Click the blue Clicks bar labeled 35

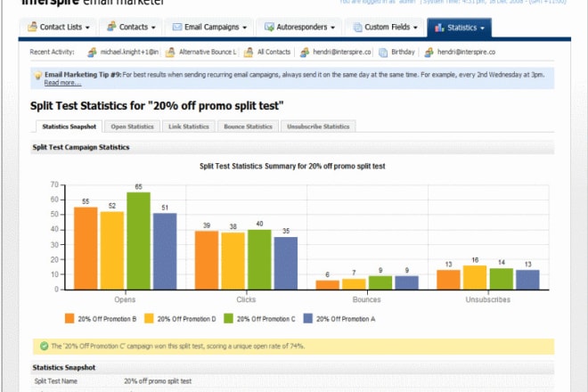pyautogui.click(x=286, y=264)
